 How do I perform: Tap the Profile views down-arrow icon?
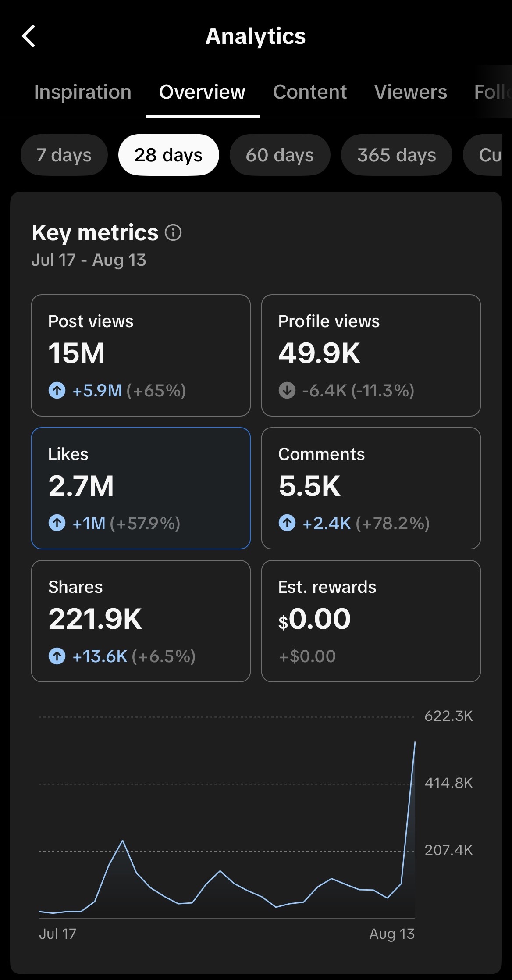287,390
